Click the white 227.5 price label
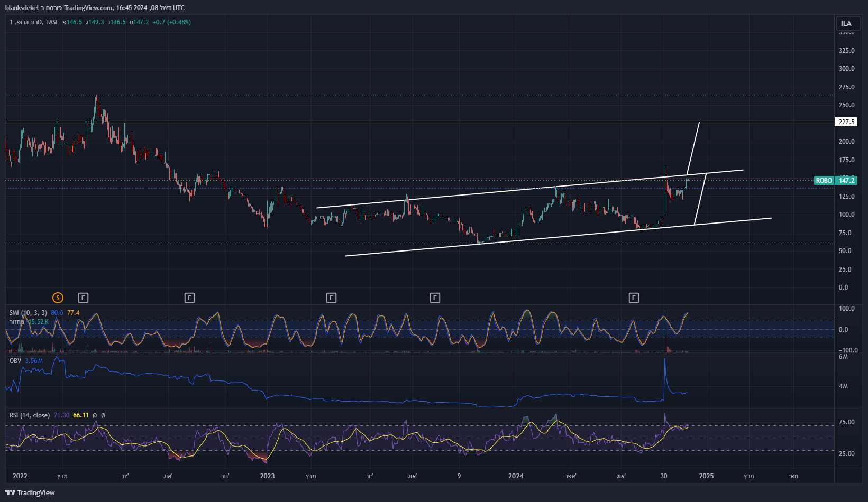This screenshot has height=502, width=868. click(846, 122)
